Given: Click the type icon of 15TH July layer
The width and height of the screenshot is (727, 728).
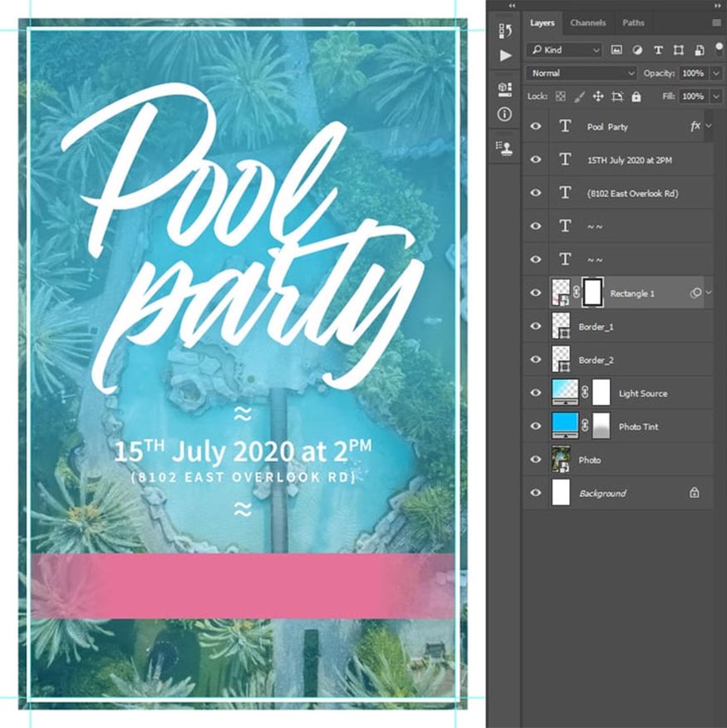Looking at the screenshot, I should (564, 160).
